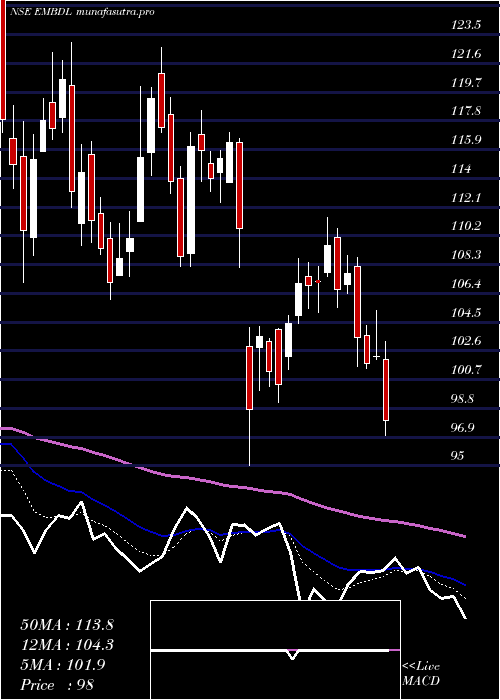The width and height of the screenshot is (500, 700).
Task: Click the 104.5 price axis label
Action: click(x=466, y=312)
